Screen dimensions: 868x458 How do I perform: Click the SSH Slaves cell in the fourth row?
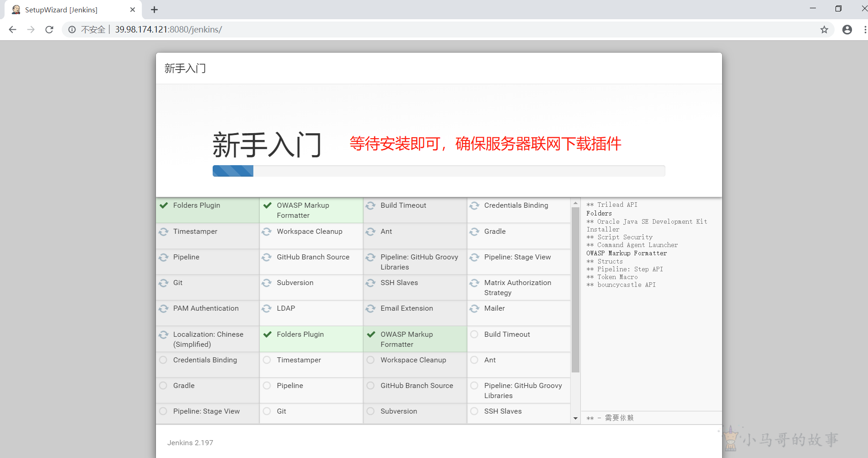tap(415, 287)
